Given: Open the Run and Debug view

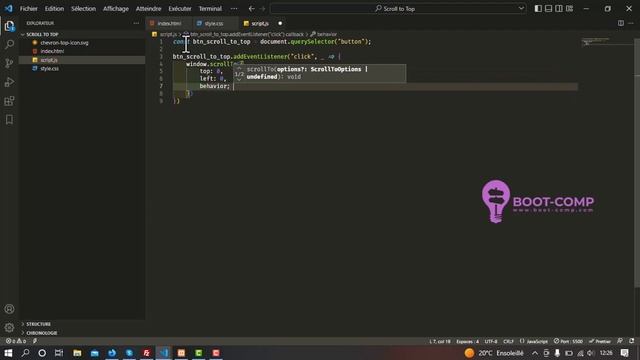Looking at the screenshot, I should (x=9, y=82).
